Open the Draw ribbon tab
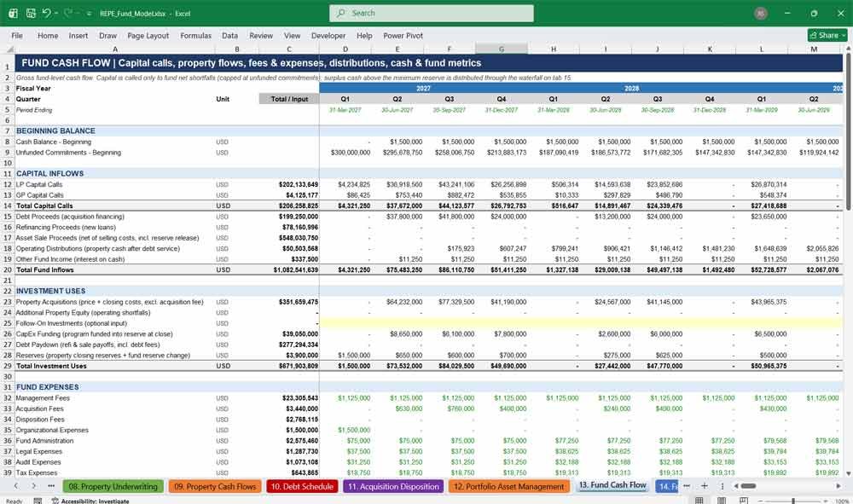This screenshot has width=853, height=504. [x=107, y=35]
